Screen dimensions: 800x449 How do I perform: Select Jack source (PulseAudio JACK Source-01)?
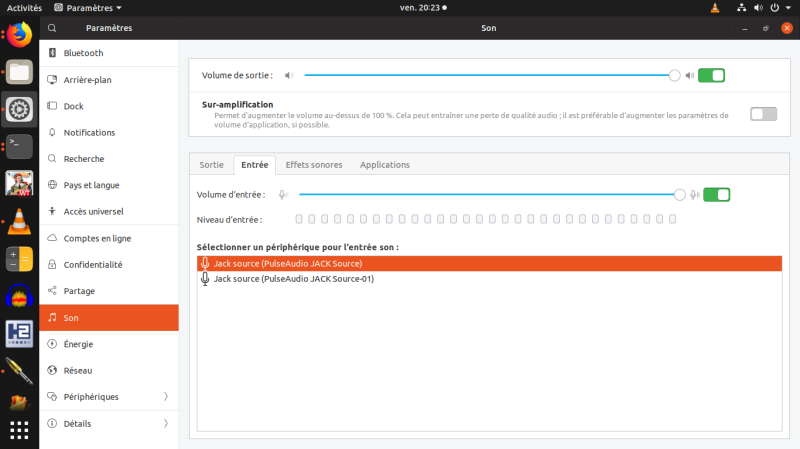tap(489, 279)
